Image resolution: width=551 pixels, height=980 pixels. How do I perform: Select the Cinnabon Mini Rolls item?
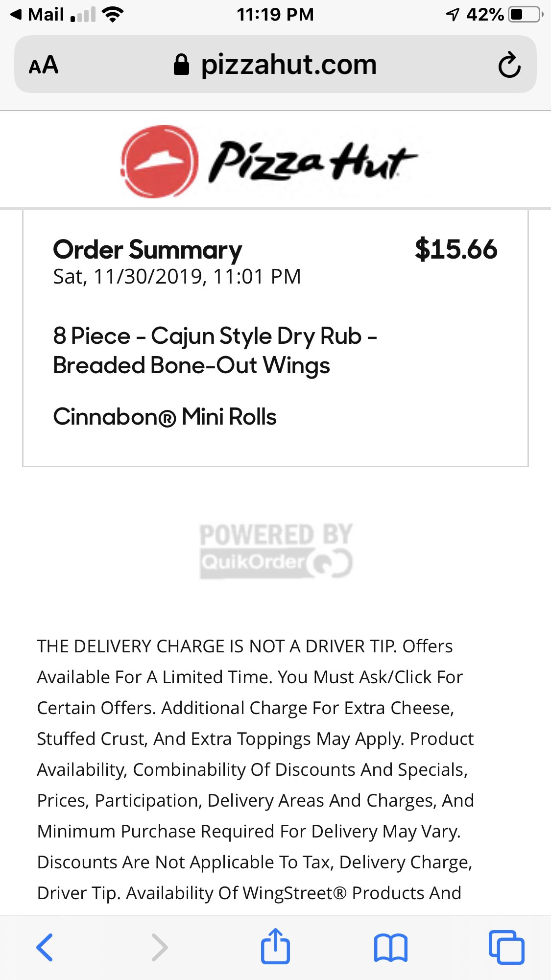165,417
